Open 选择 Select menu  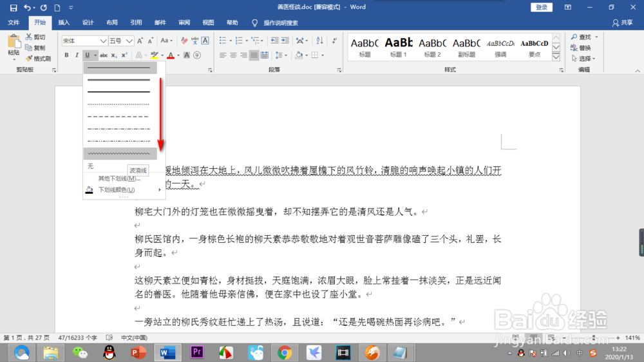[x=583, y=59]
